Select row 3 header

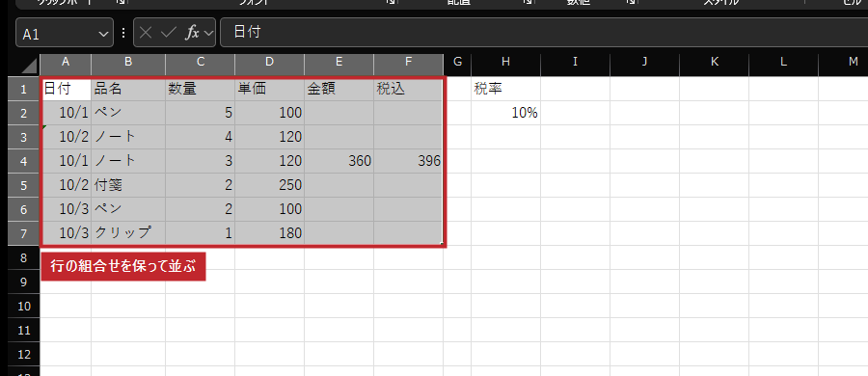coord(24,137)
